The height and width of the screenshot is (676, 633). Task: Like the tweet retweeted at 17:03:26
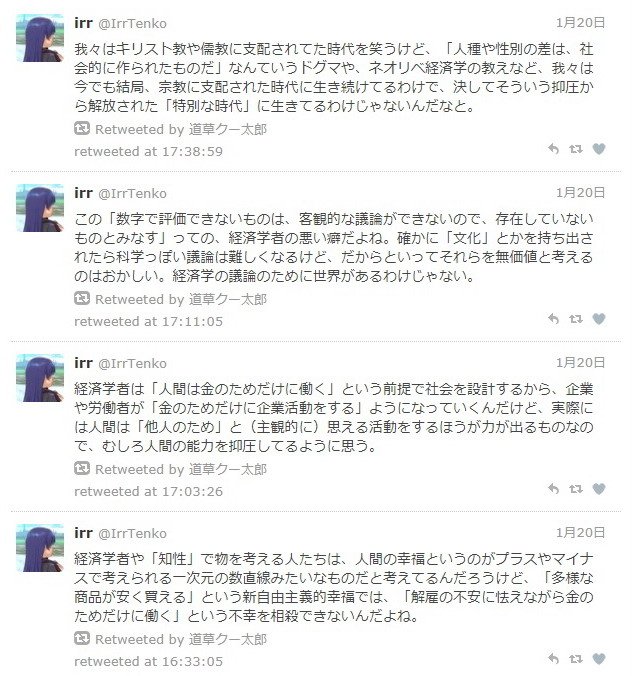[599, 489]
